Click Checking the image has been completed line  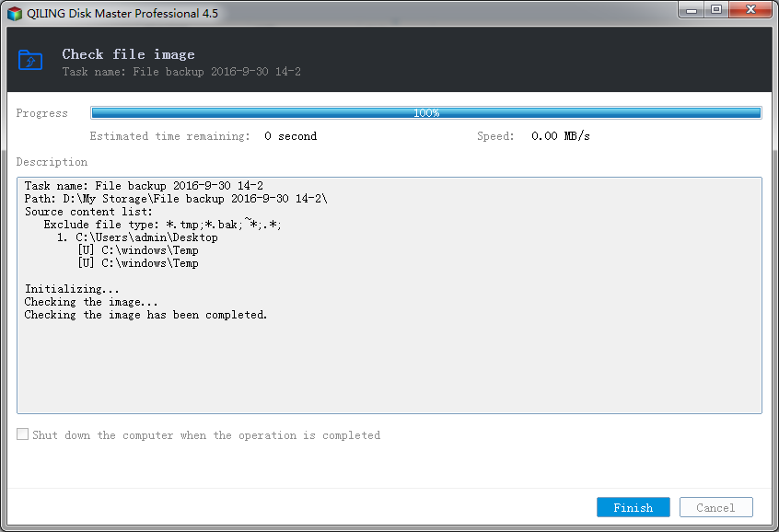coord(146,315)
